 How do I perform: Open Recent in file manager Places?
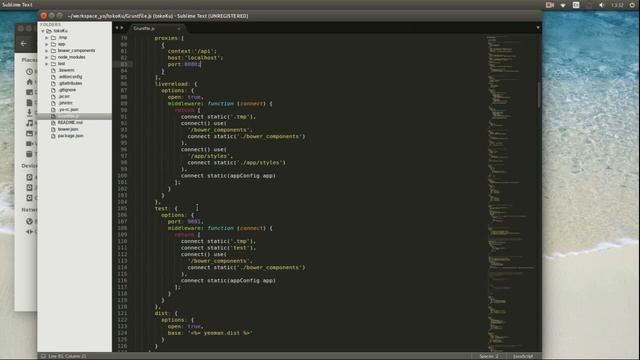[29, 71]
